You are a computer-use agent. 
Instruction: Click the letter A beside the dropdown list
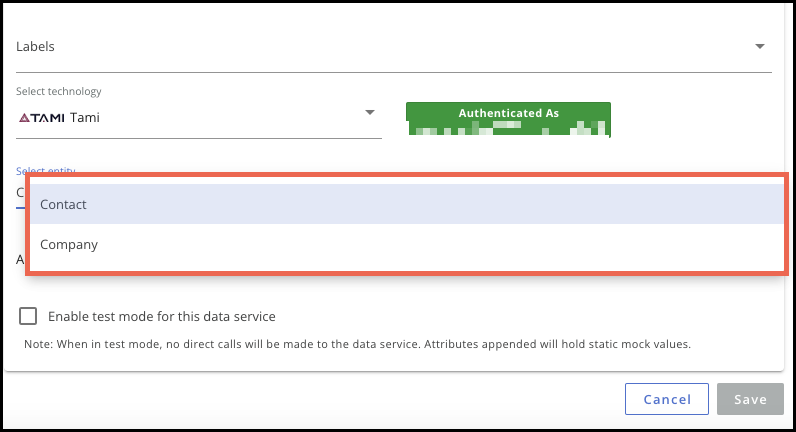20,260
